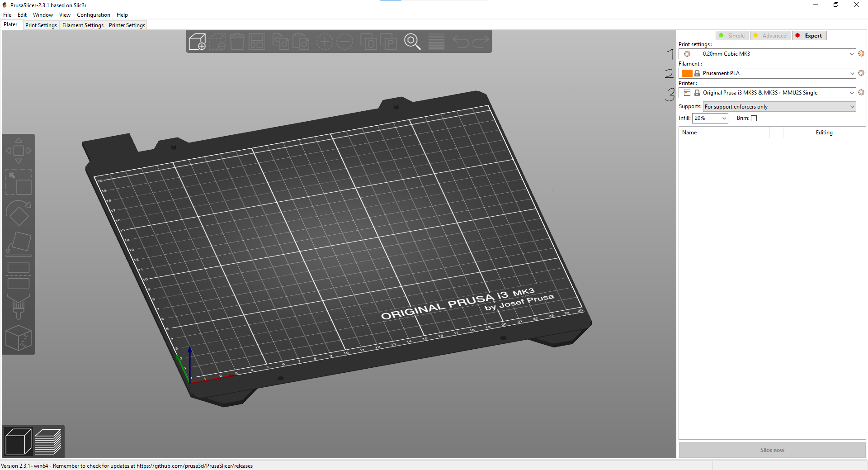Viewport: 868px width, 470px height.
Task: Switch to Expert mode
Action: 809,36
